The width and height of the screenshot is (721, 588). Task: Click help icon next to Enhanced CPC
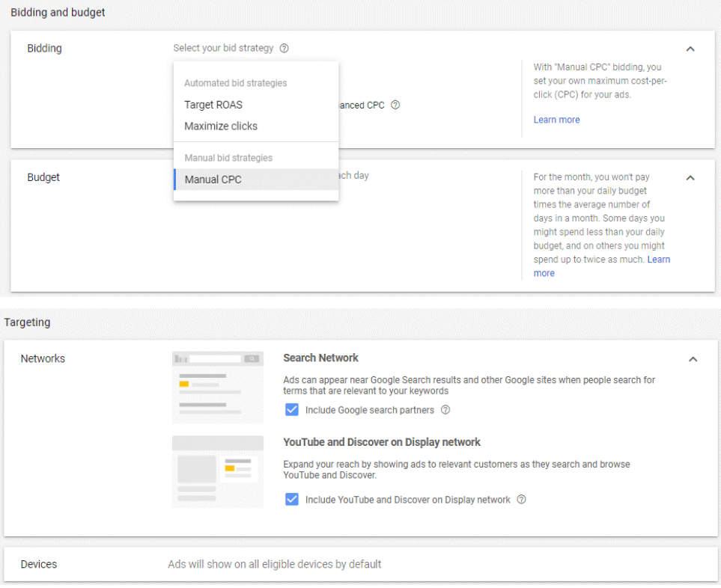(x=395, y=105)
